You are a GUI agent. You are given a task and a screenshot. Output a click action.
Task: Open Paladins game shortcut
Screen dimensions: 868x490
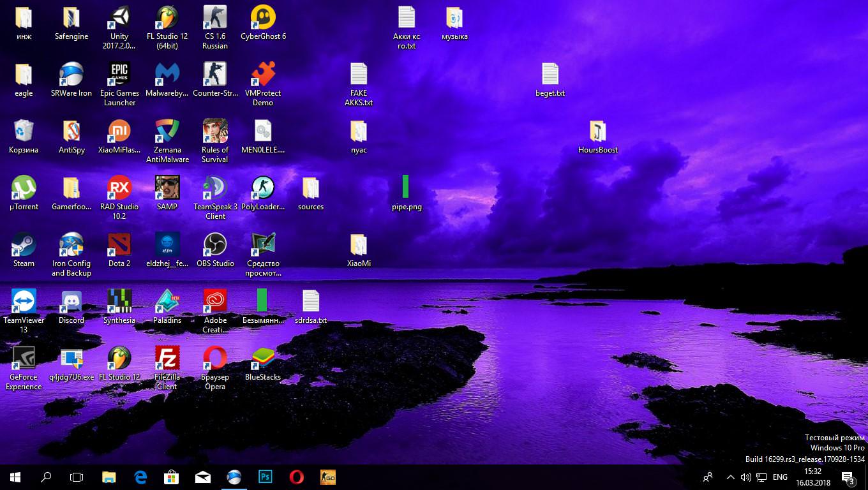click(167, 308)
